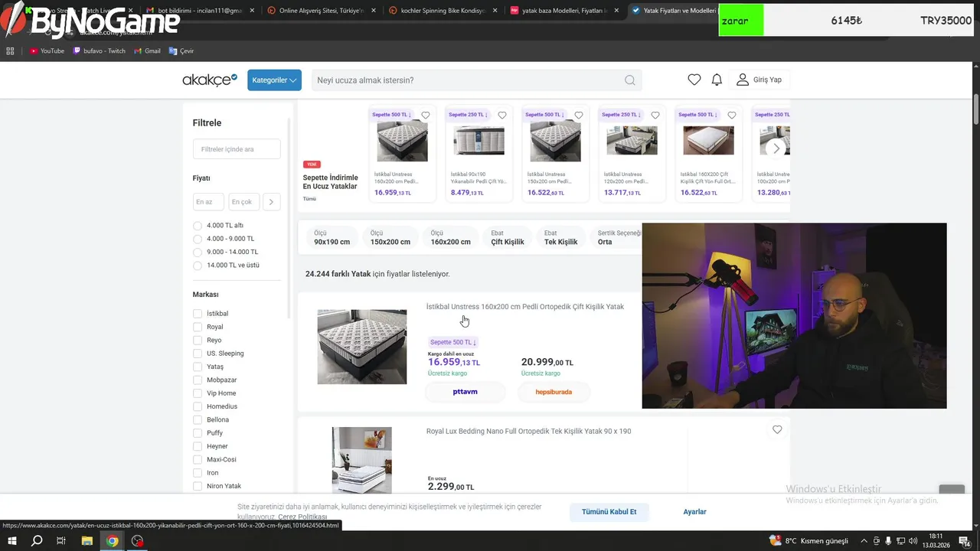Image resolution: width=980 pixels, height=551 pixels.
Task: Open the favorites heart in header
Action: click(694, 80)
